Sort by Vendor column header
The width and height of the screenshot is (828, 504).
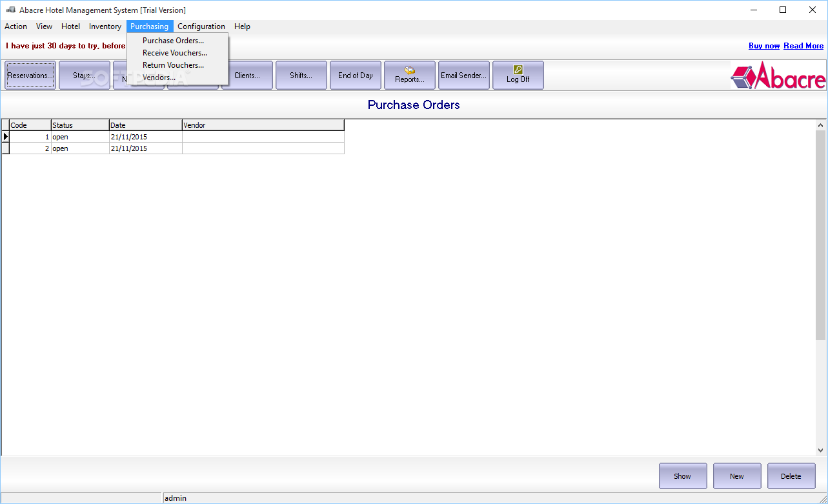click(x=263, y=125)
